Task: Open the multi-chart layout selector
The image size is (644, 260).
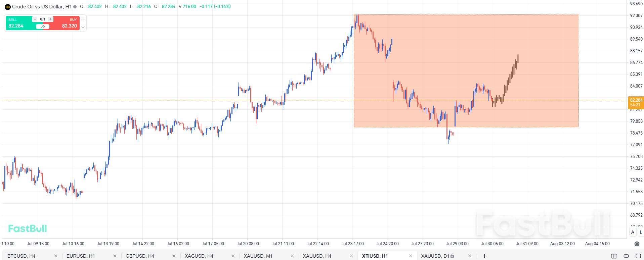Action: tap(614, 256)
